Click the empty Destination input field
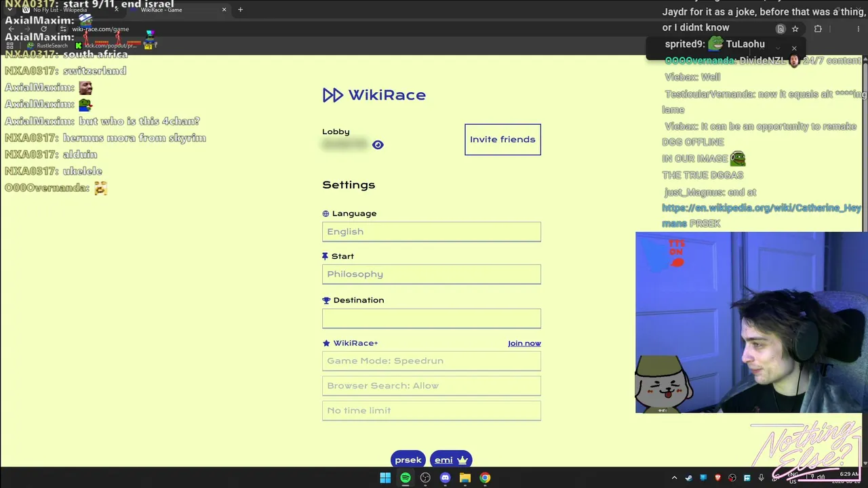868x488 pixels. point(431,319)
